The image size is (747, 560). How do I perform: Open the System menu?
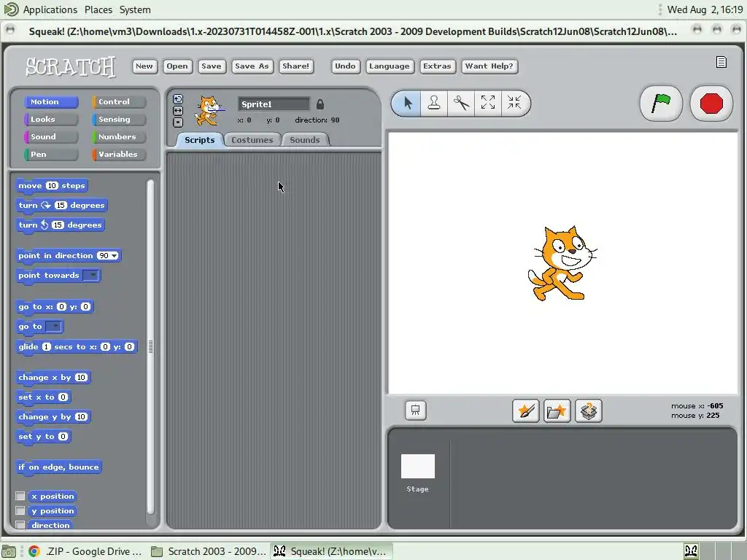tap(135, 9)
